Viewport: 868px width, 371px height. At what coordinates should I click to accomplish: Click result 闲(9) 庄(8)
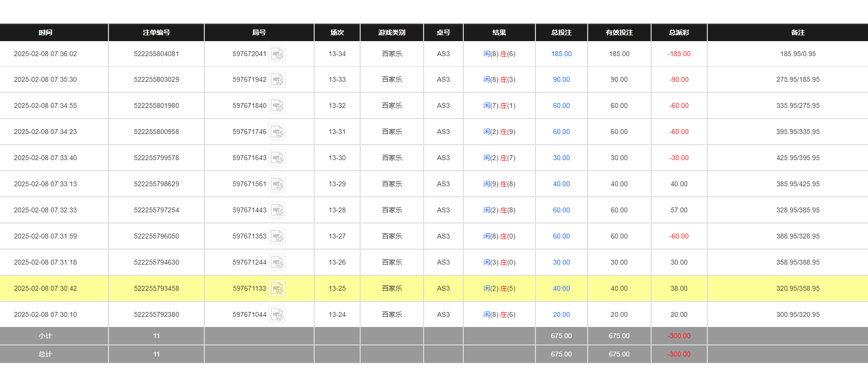click(499, 184)
